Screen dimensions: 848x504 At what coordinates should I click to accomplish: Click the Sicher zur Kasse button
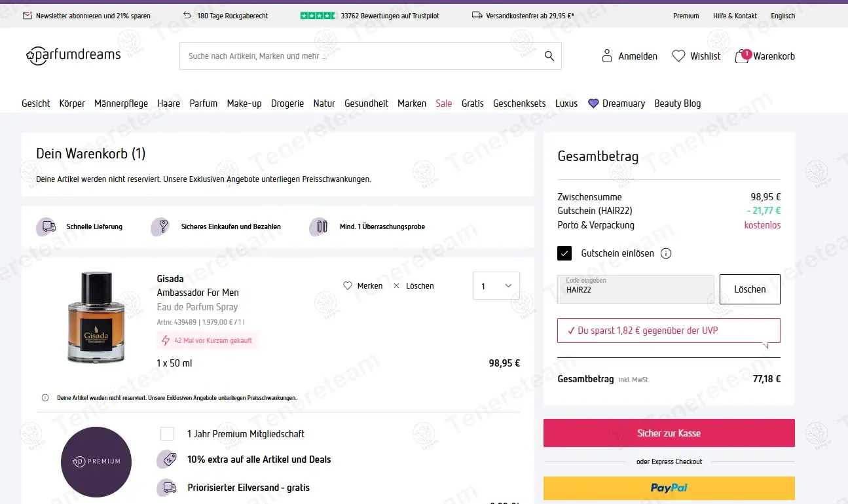click(x=669, y=433)
